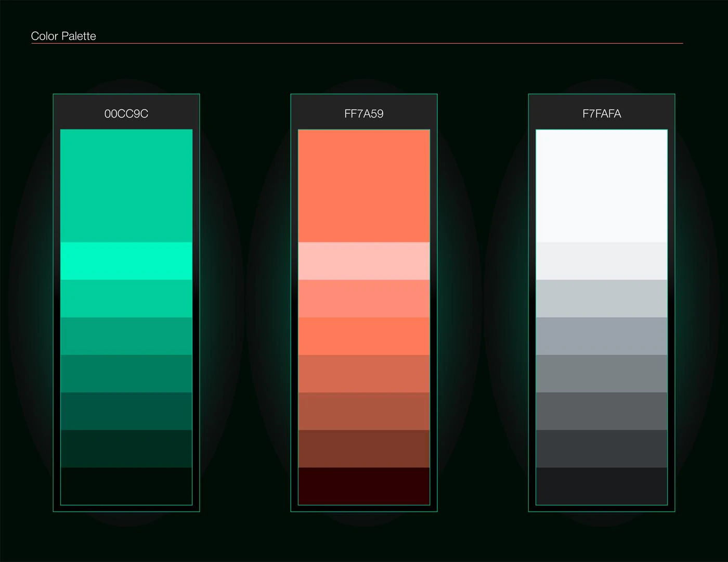728x562 pixels.
Task: Select the F7FAFA hex code label
Action: point(602,113)
